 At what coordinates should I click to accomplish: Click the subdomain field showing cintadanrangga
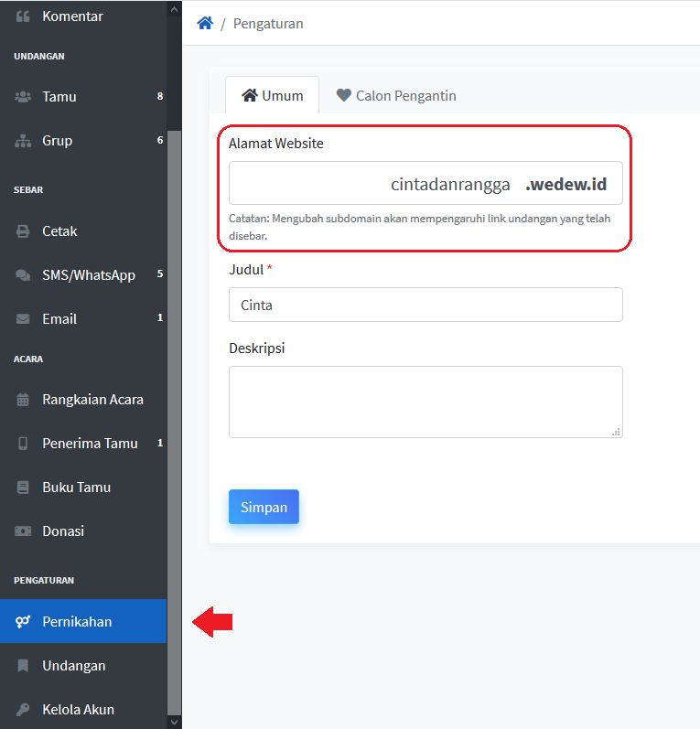(374, 183)
